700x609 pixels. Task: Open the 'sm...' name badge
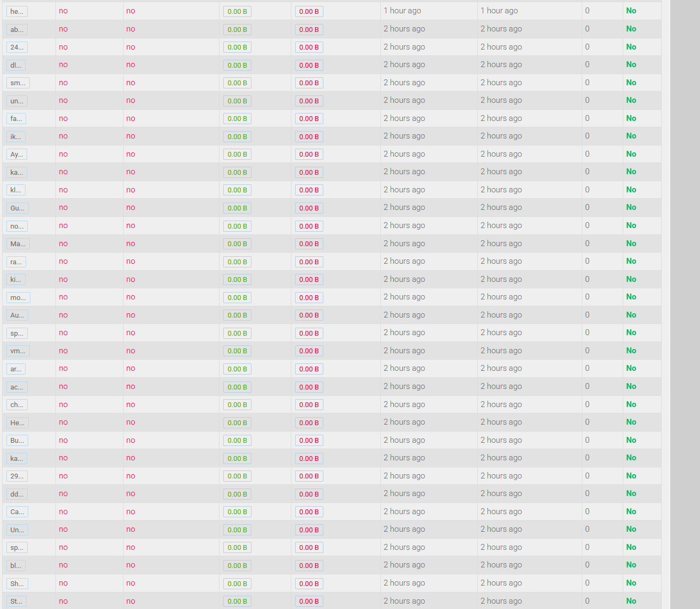pos(18,83)
